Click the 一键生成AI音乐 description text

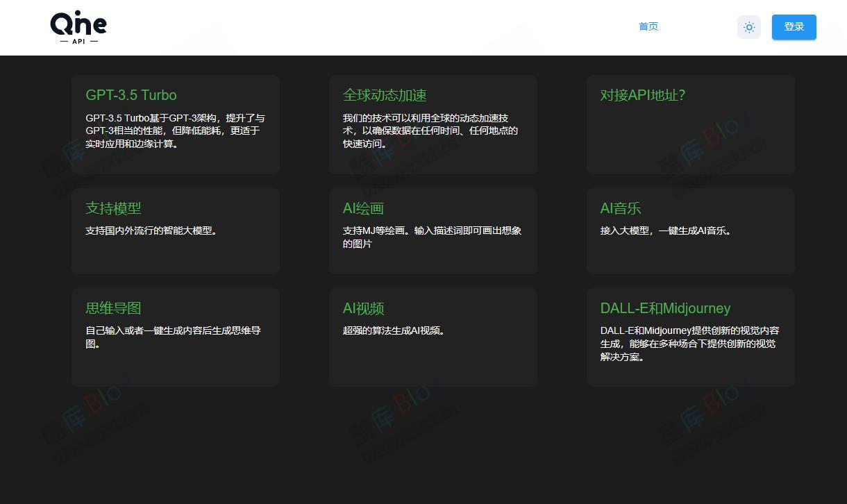[665, 230]
